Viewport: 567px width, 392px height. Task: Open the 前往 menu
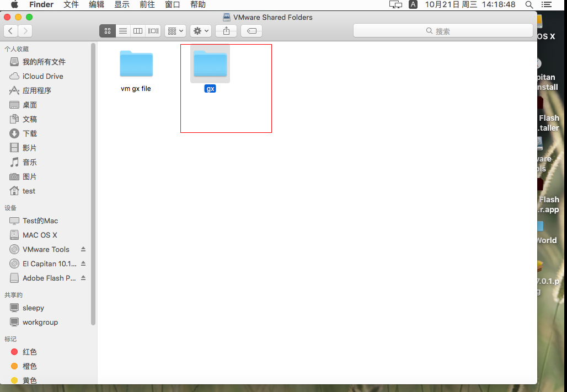click(x=147, y=5)
